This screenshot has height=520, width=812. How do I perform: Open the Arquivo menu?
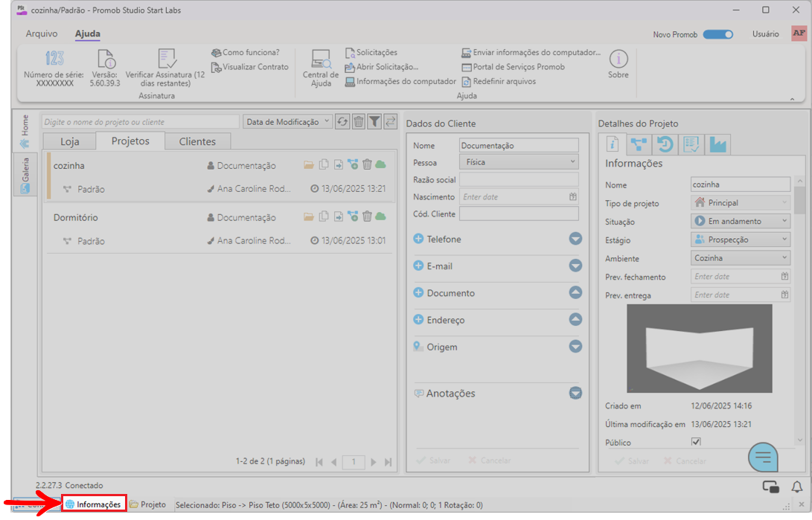click(42, 33)
